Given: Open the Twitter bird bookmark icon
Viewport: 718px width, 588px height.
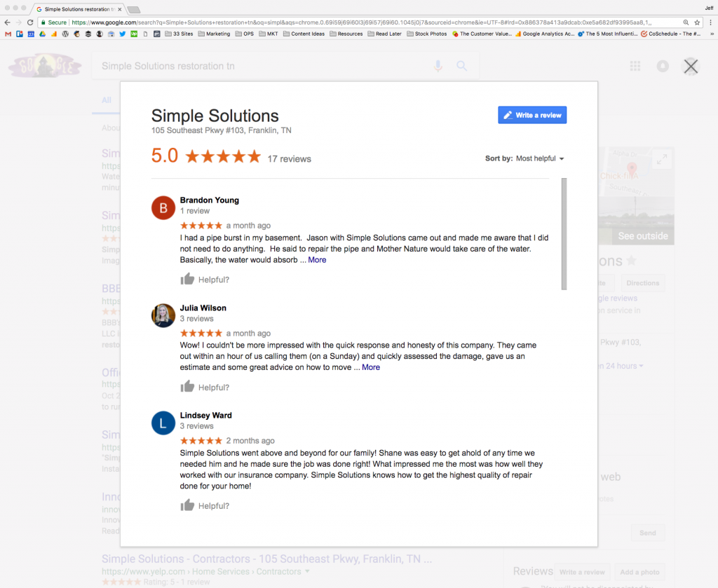Looking at the screenshot, I should 122,34.
